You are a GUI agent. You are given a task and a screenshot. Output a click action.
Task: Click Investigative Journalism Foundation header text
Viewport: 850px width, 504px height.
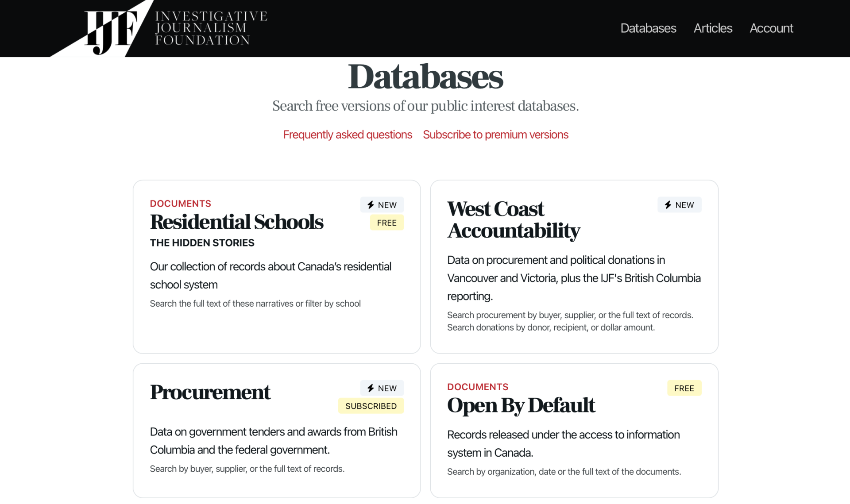point(211,28)
